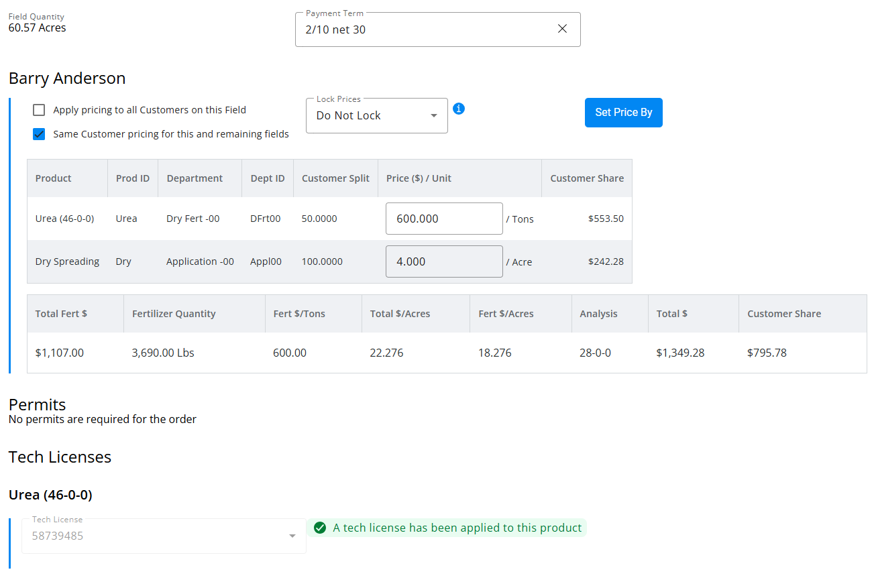Uncheck Same Customer pricing for remaining fields
Viewport: 874px width, 588px height.
click(x=39, y=134)
